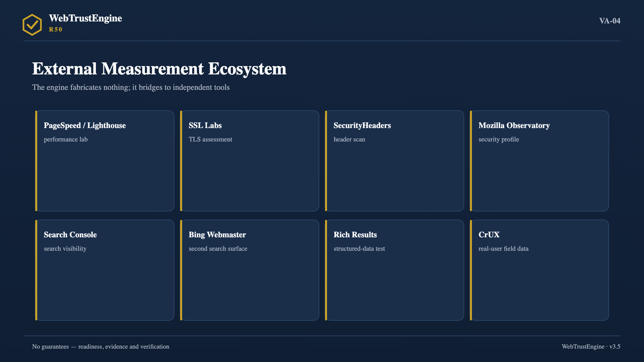Select the Bing Webmaster card title
This screenshot has width=644, height=362.
(217, 235)
